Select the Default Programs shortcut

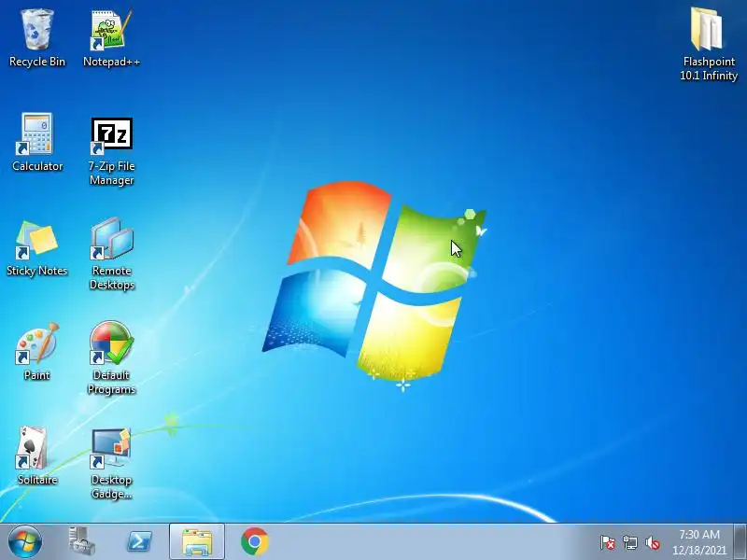111,358
